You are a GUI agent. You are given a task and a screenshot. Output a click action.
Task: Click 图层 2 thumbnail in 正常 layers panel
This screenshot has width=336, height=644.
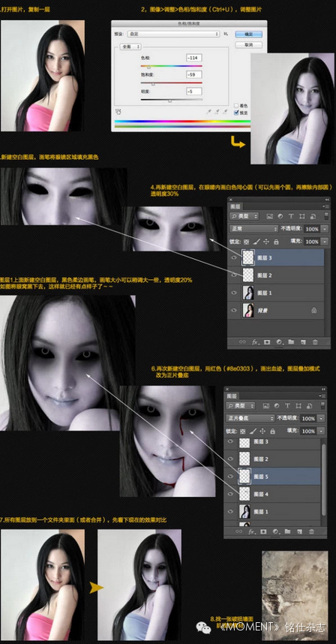pyautogui.click(x=248, y=275)
